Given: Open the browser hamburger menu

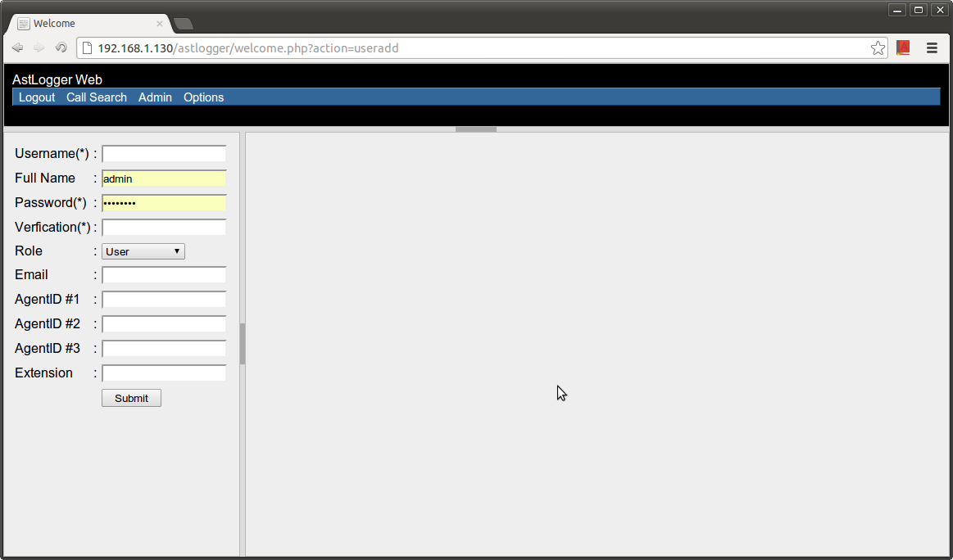Looking at the screenshot, I should click(x=932, y=47).
